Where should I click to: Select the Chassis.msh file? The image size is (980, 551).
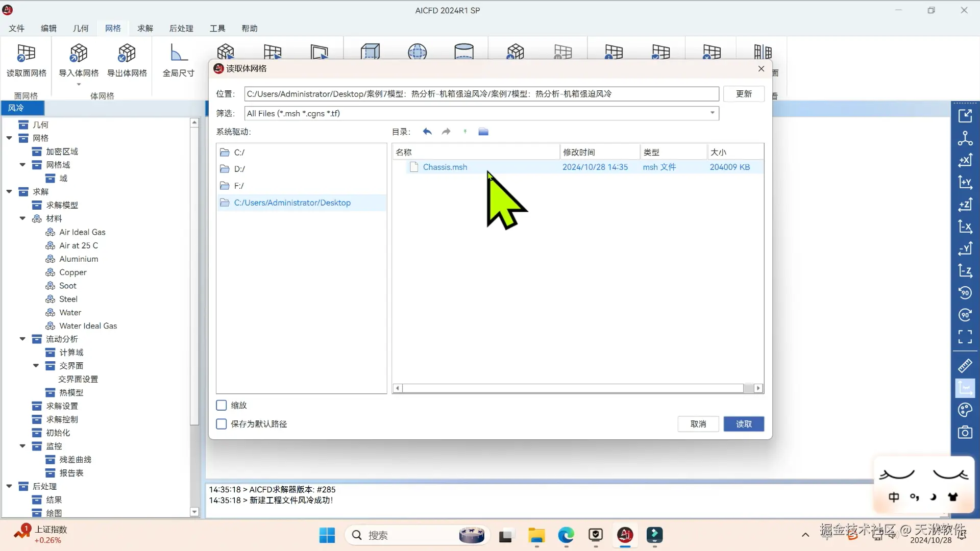[445, 167]
